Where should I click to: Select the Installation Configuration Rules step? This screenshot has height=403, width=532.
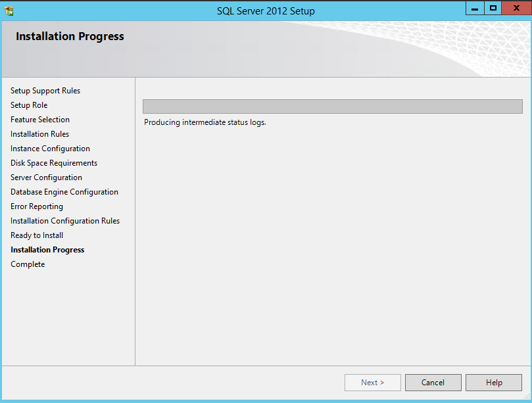(65, 221)
